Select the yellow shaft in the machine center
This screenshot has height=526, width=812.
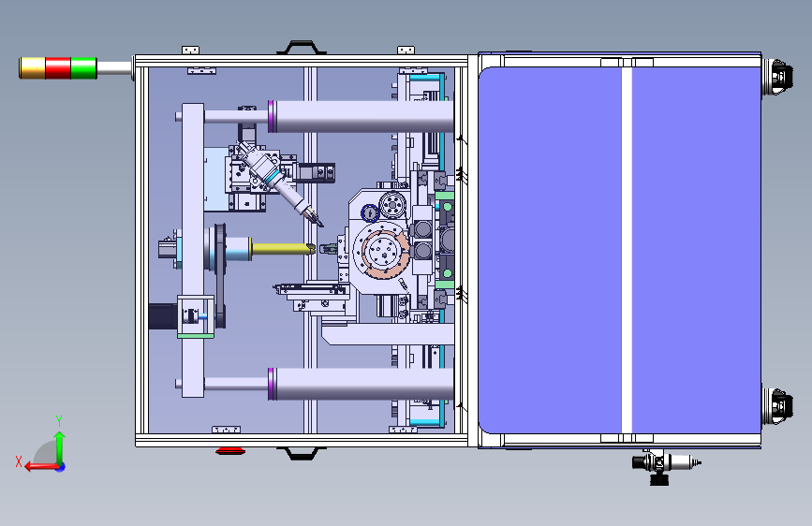283,249
